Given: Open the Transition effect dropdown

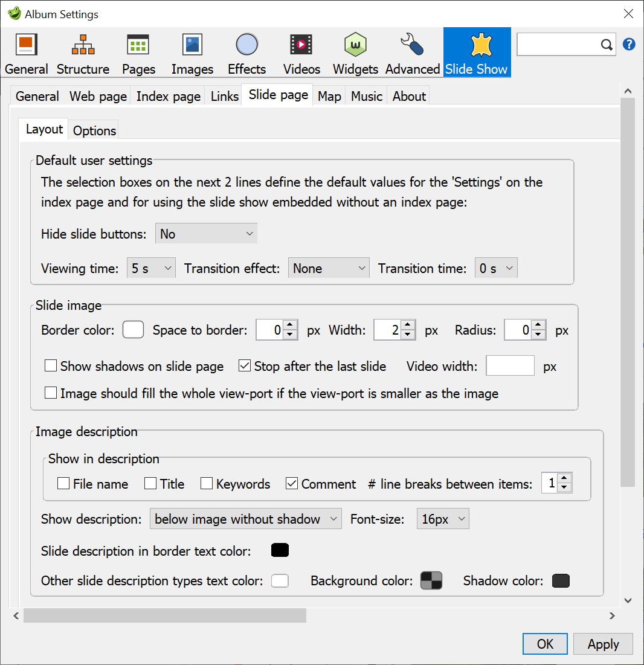Looking at the screenshot, I should [x=329, y=268].
